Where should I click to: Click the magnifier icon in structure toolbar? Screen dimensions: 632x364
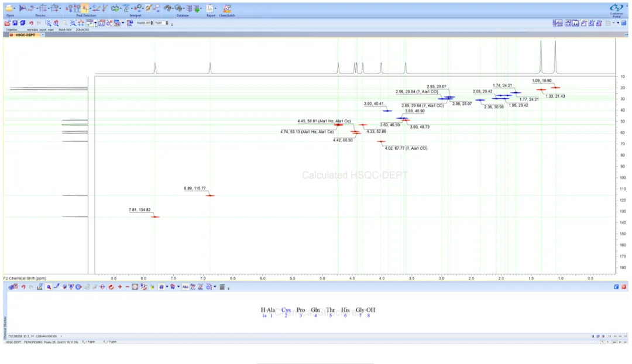(49, 287)
